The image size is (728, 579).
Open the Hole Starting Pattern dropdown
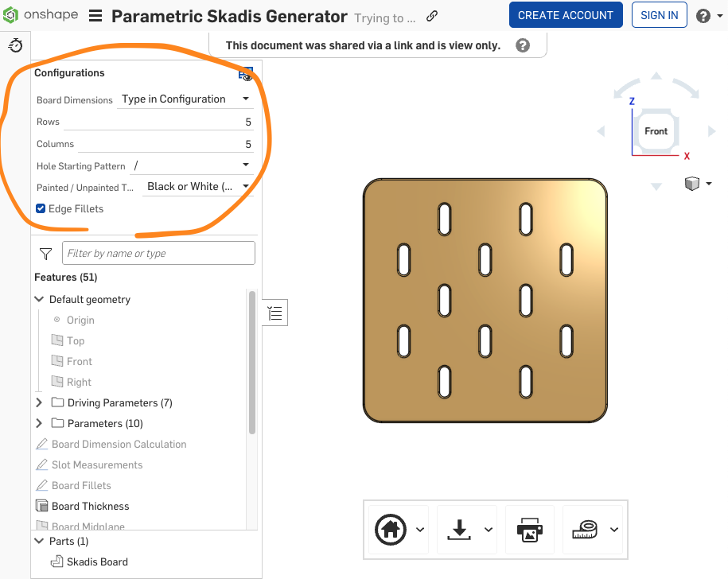[x=191, y=165]
